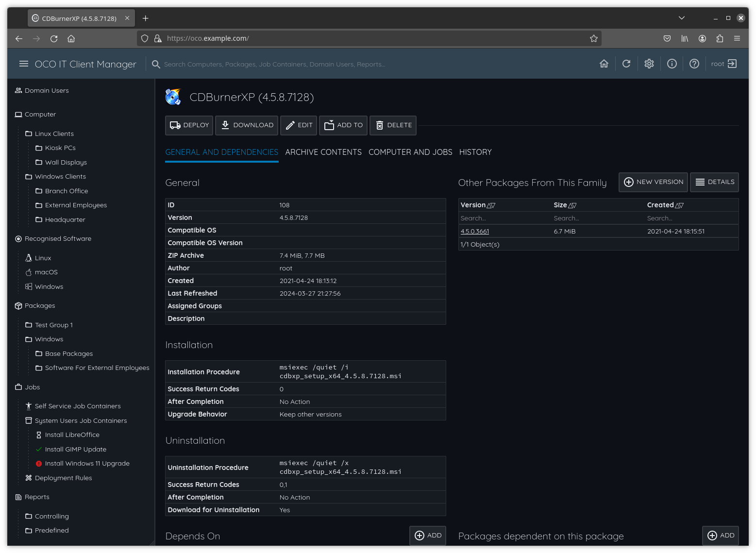
Task: Go back in browser history
Action: coord(19,38)
